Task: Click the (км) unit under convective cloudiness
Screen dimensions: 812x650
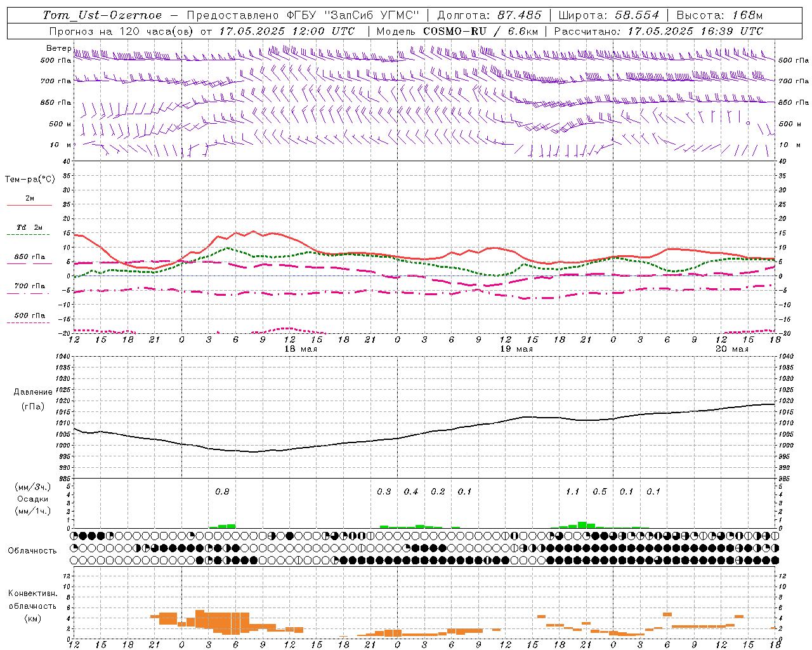Action: pyautogui.click(x=32, y=619)
